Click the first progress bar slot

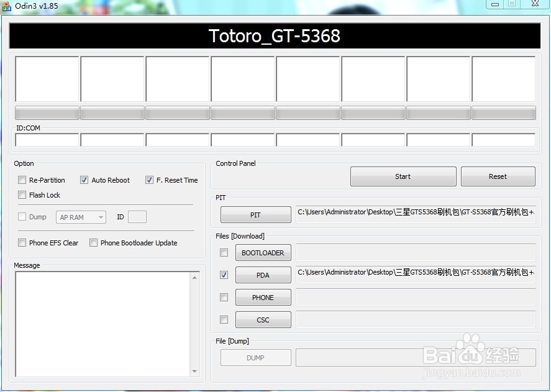(x=47, y=113)
